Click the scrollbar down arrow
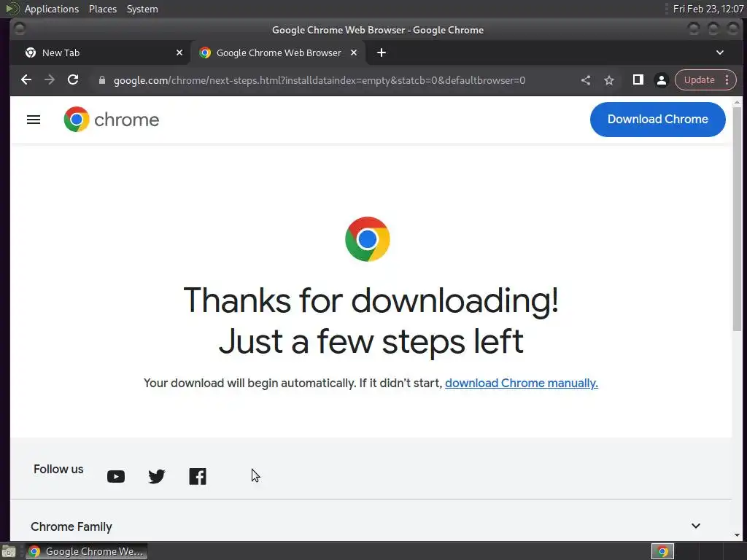The height and width of the screenshot is (560, 747). click(737, 536)
